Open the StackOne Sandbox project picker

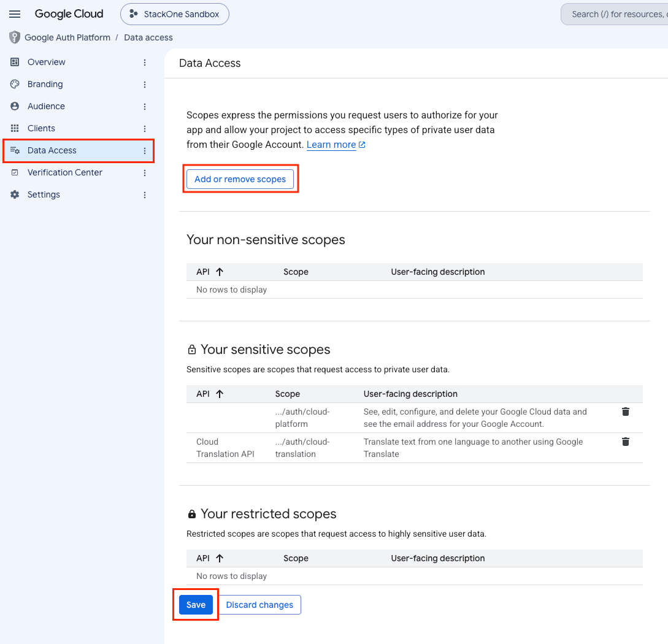[175, 14]
